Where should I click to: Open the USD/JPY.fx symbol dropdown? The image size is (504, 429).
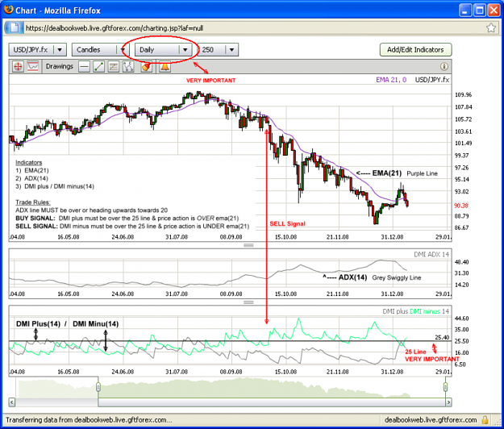38,50
